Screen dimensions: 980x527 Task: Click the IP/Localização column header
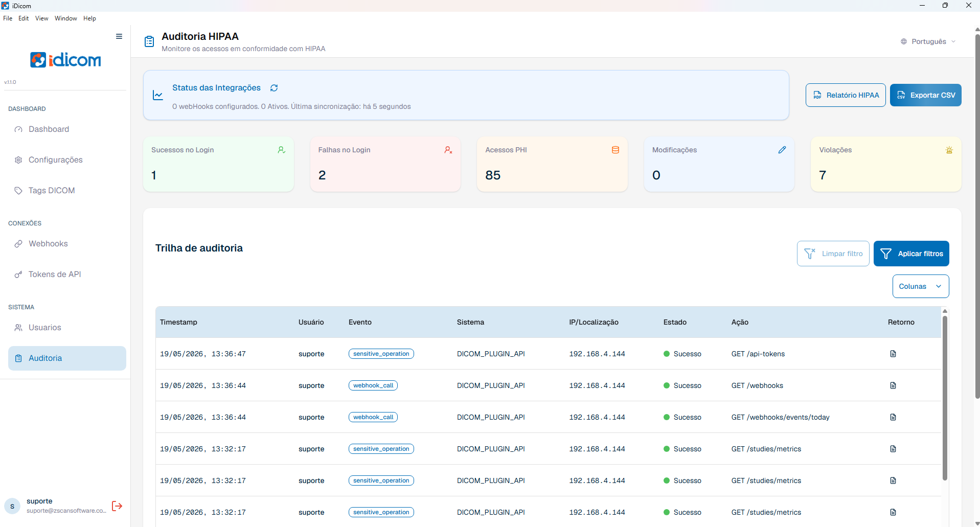coord(594,322)
